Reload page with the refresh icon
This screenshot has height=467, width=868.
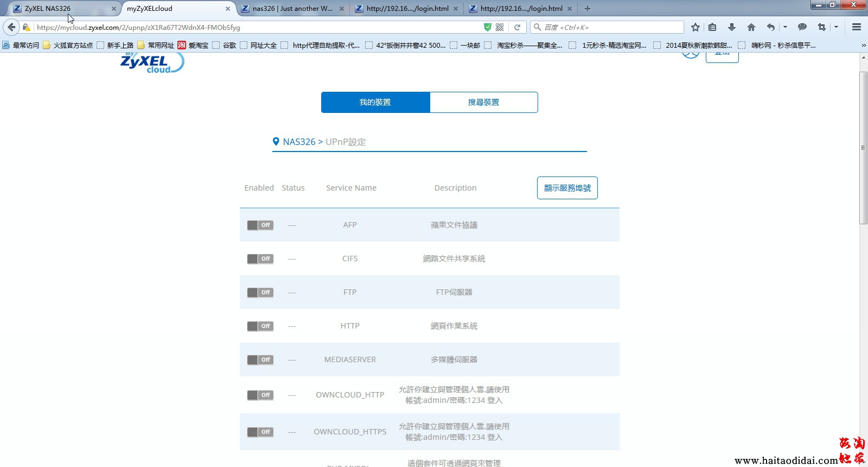pos(517,27)
